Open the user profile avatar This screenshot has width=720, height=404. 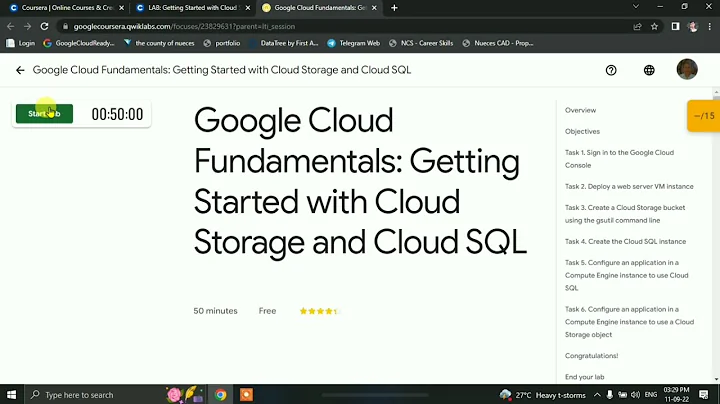(687, 69)
